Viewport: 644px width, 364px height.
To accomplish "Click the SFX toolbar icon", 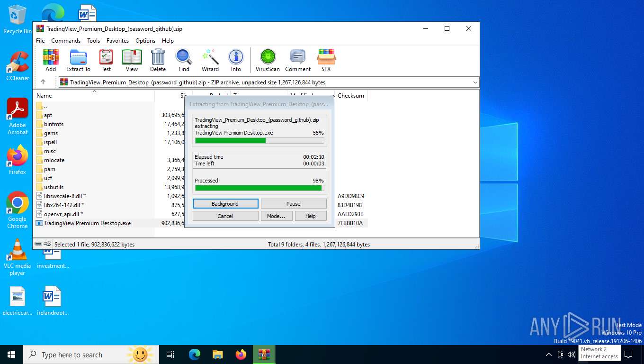I will (x=326, y=60).
